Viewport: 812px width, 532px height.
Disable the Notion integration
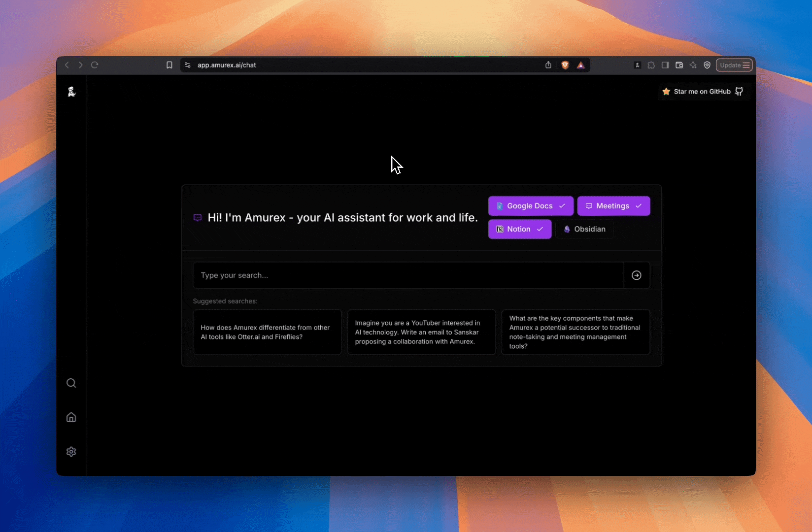click(519, 229)
